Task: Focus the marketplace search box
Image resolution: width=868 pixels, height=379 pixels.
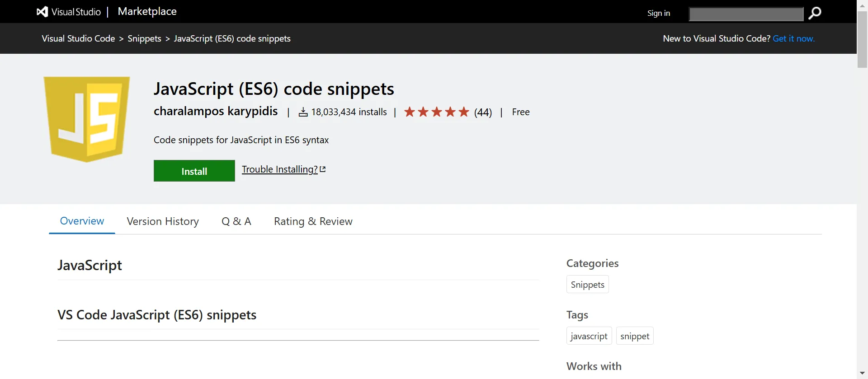Action: pos(746,14)
